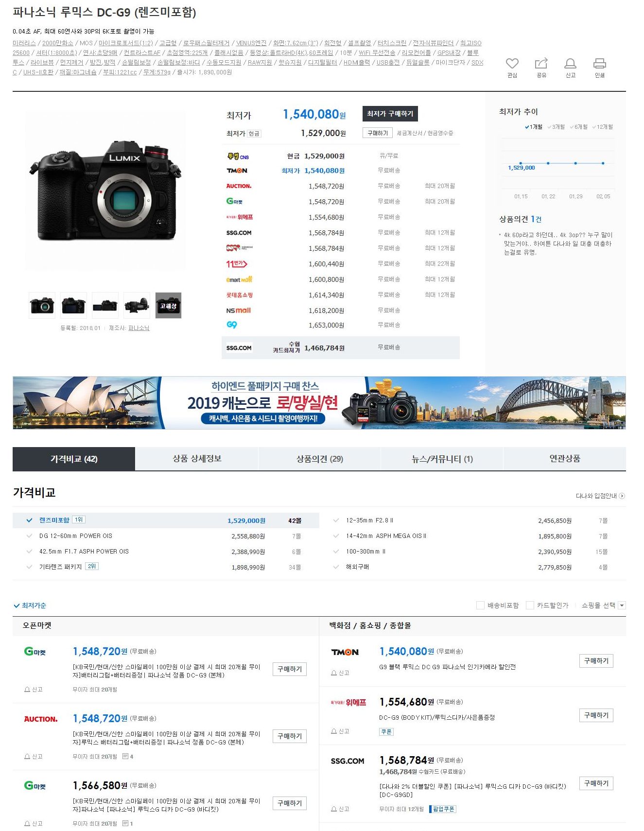Screen dimensions: 644x831
Task: Switch to the 상품의견 (29) tab
Action: pyautogui.click(x=319, y=459)
